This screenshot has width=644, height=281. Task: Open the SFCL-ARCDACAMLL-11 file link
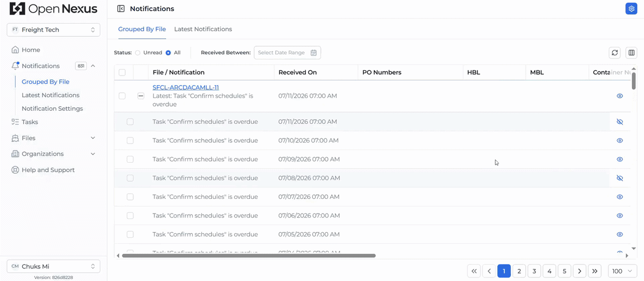coord(186,88)
